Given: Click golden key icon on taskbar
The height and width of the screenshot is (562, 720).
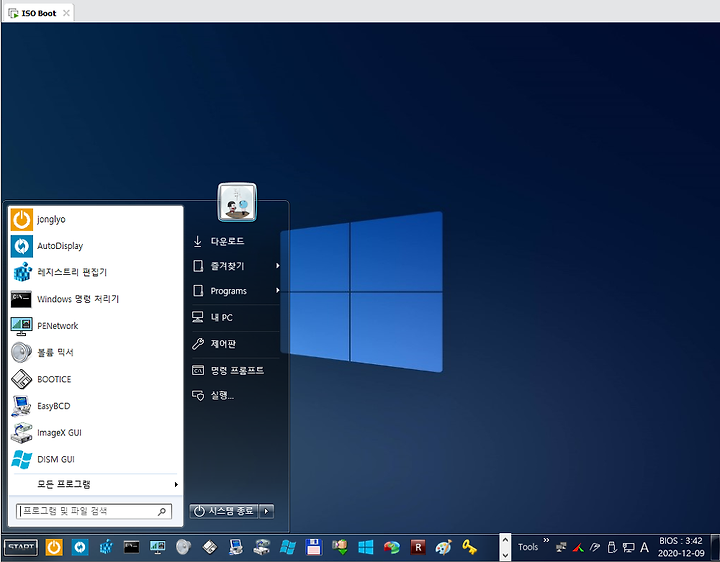Looking at the screenshot, I should [x=469, y=547].
